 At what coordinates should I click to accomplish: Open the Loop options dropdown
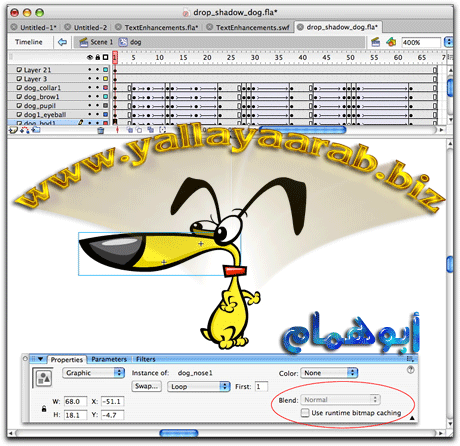(x=199, y=387)
